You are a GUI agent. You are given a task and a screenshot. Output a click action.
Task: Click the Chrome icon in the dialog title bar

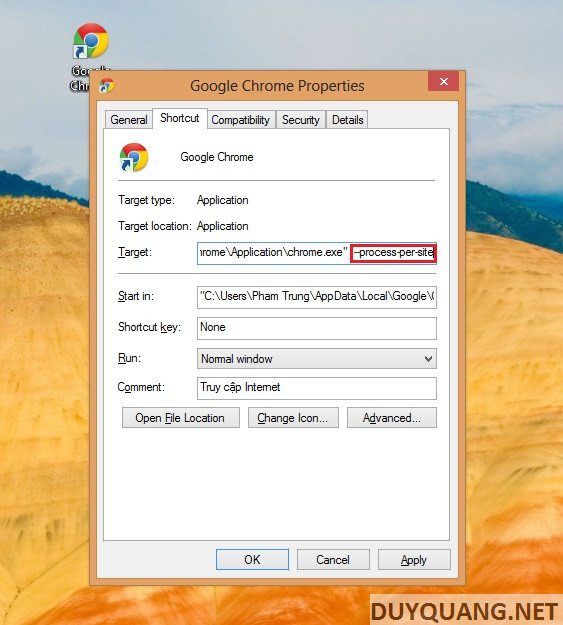pyautogui.click(x=106, y=86)
